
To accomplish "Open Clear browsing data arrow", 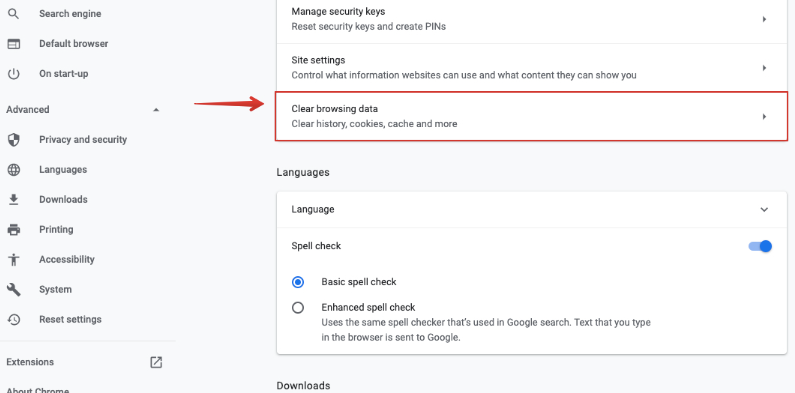I will pyautogui.click(x=764, y=117).
